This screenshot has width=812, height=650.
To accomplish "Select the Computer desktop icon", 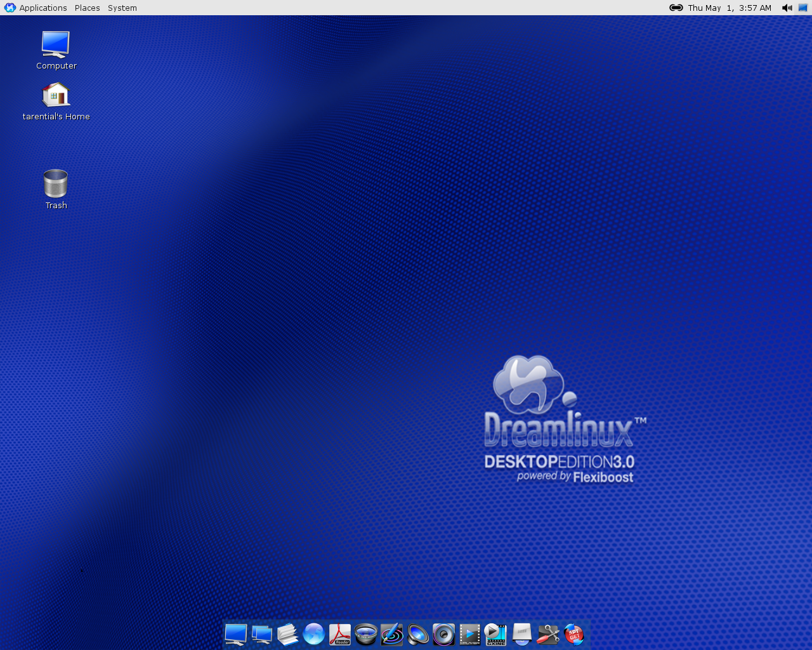I will 56,51.
